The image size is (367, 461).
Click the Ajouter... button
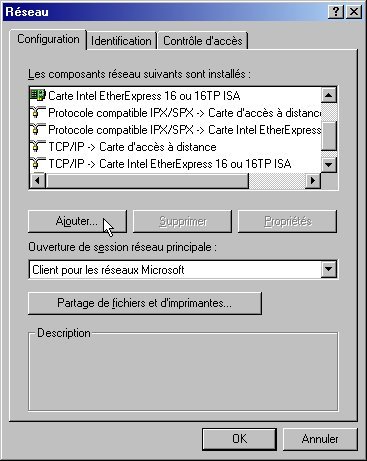click(x=77, y=221)
